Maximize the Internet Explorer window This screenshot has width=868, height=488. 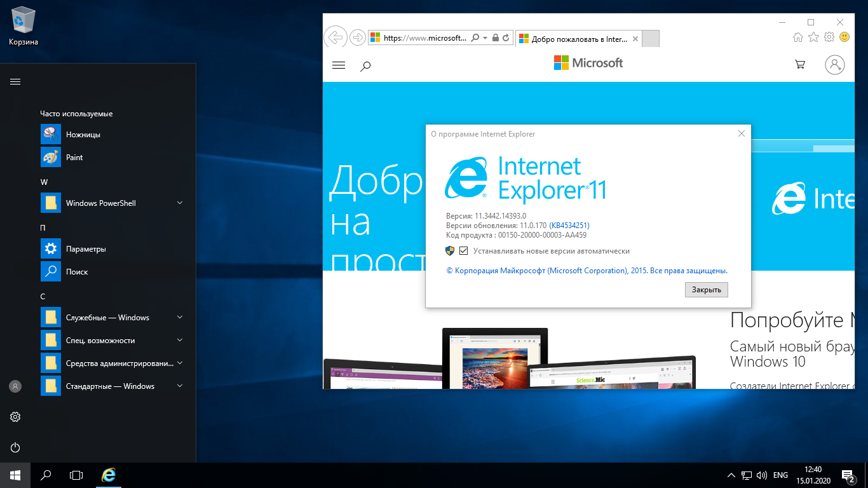click(811, 22)
